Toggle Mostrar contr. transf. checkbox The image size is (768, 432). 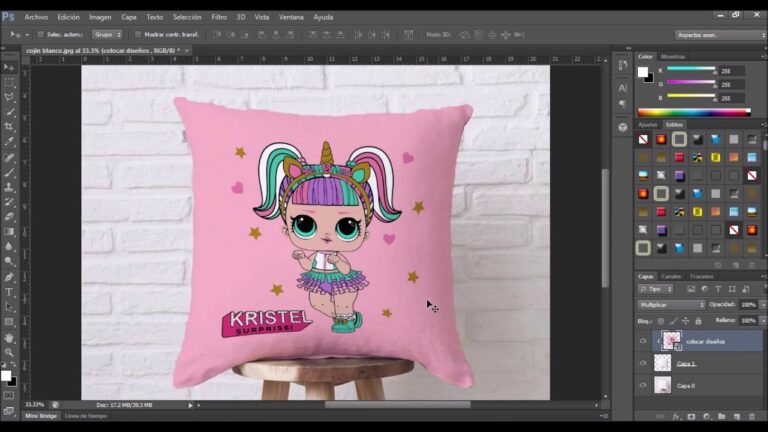(138, 35)
